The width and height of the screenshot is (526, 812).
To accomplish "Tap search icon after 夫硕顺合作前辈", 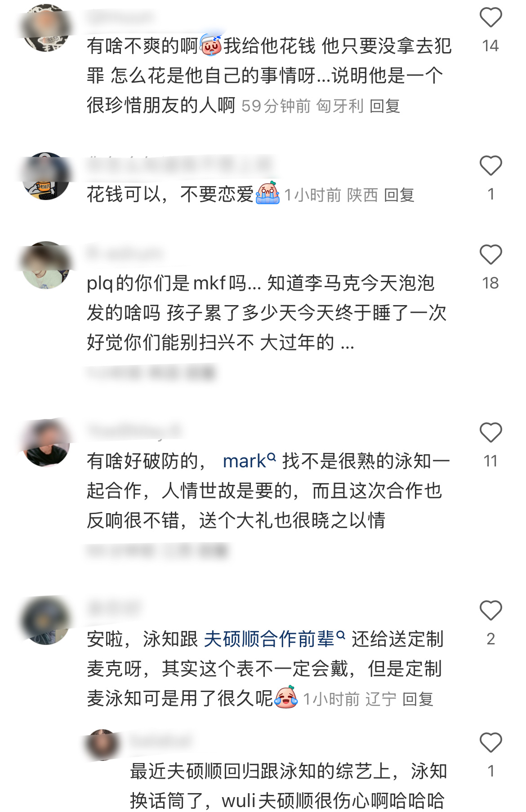I will tap(341, 635).
